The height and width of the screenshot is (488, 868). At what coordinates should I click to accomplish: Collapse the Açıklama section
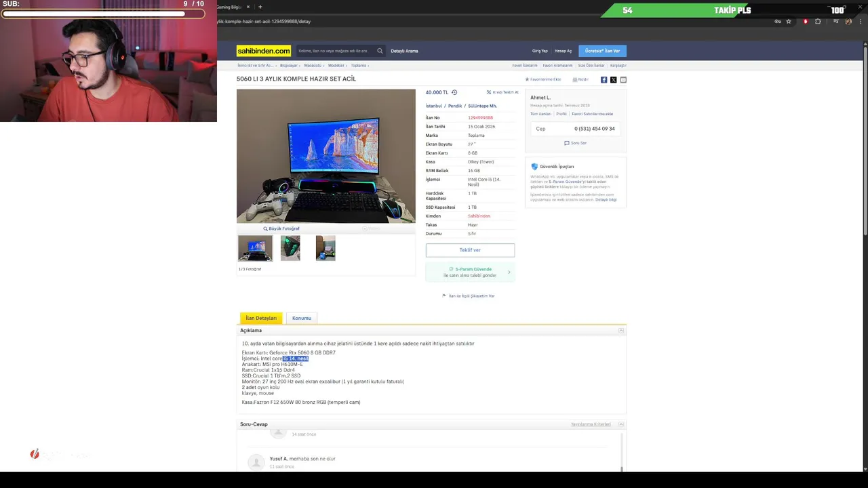[x=620, y=330]
